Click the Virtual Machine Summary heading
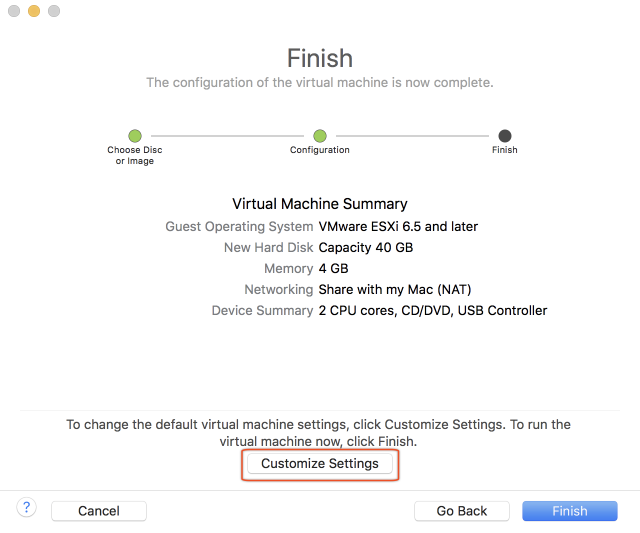The width and height of the screenshot is (640, 533). point(320,204)
